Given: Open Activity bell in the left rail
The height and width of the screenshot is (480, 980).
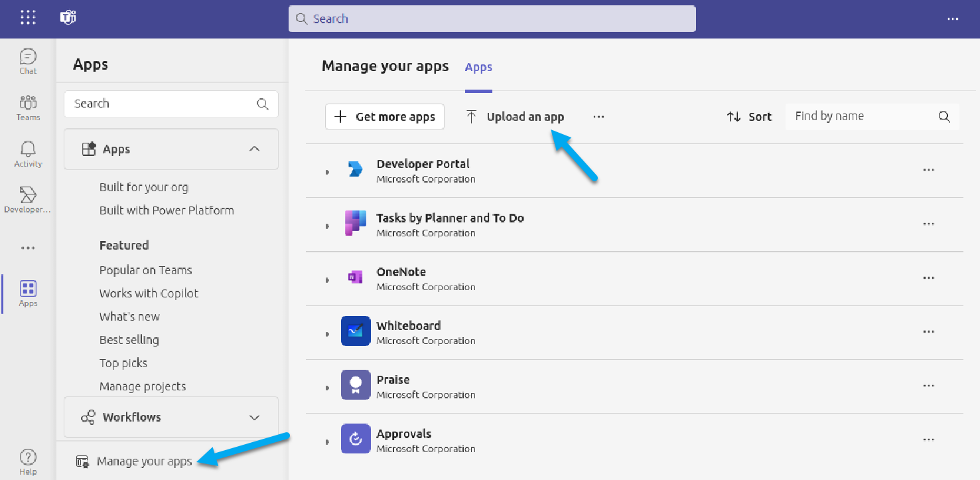Looking at the screenshot, I should click(28, 154).
